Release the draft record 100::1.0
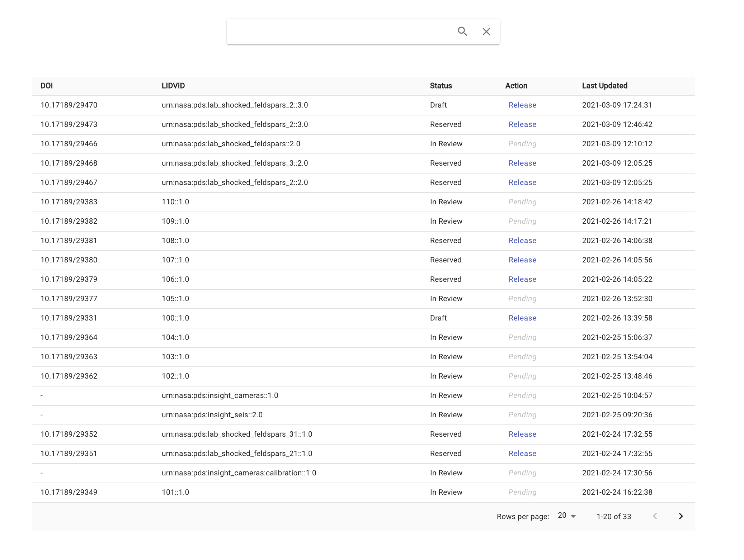This screenshot has width=744, height=560. click(522, 318)
